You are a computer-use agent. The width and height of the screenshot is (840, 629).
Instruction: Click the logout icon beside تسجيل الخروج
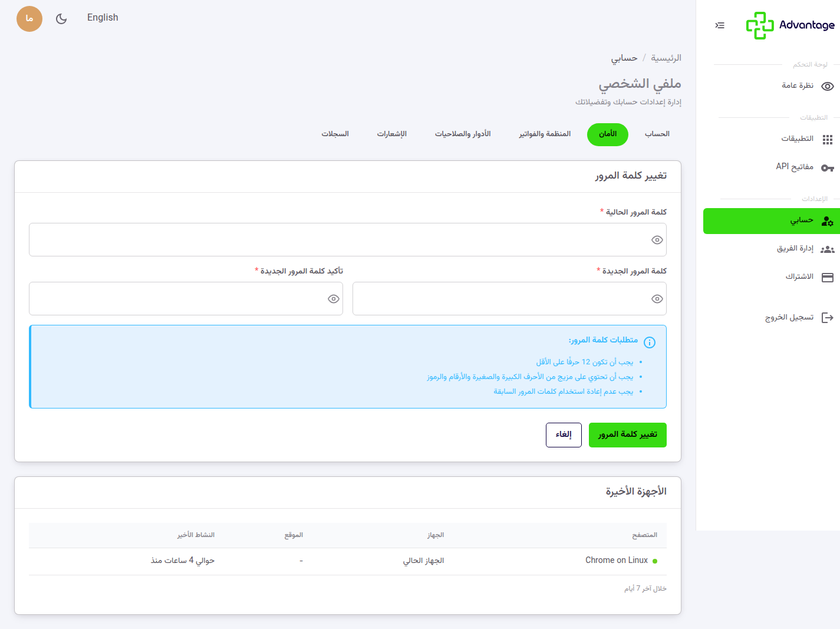coord(828,318)
